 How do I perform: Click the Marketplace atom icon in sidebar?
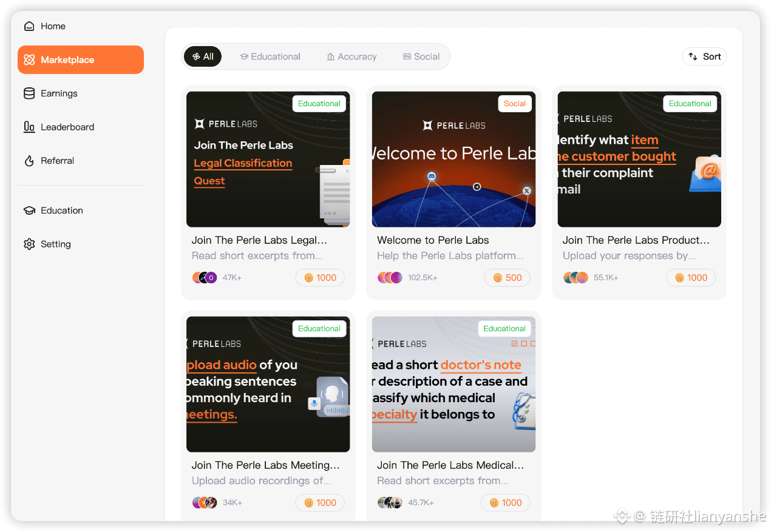point(29,59)
